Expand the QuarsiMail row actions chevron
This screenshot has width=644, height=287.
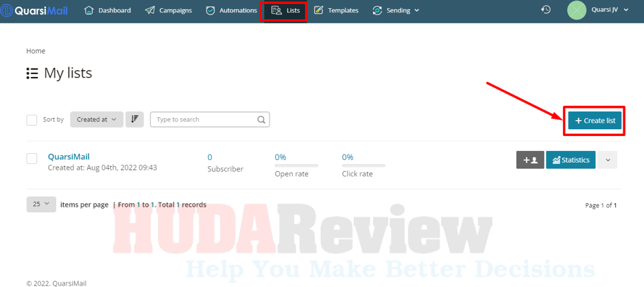point(608,160)
